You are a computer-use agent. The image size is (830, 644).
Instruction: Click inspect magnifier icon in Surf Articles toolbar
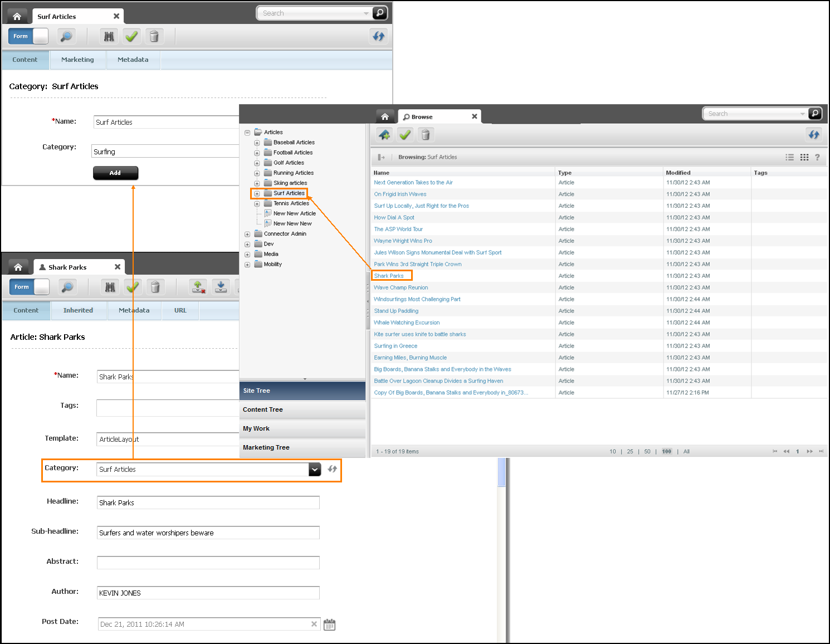pyautogui.click(x=66, y=36)
